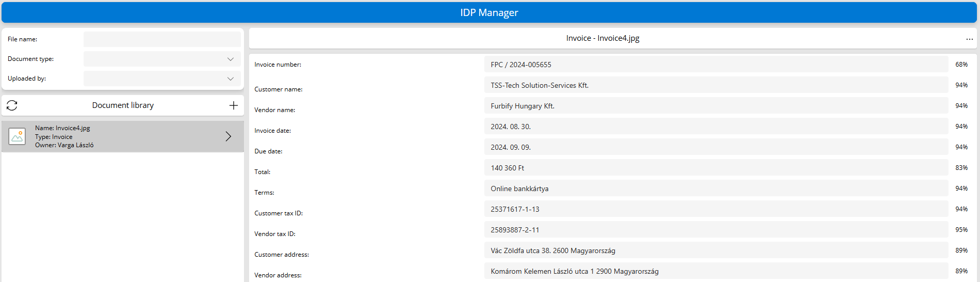The width and height of the screenshot is (980, 282).
Task: Click into the File name filter field
Action: (162, 39)
